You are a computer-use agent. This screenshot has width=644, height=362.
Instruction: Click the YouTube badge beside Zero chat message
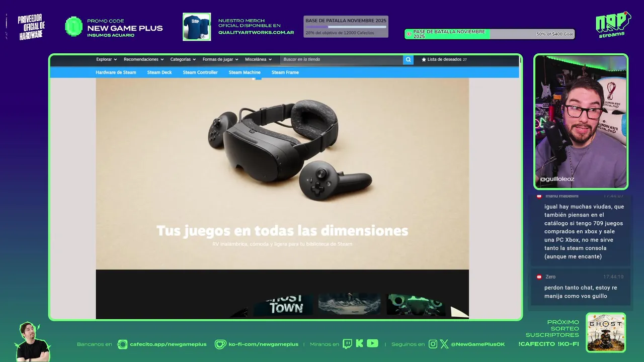pyautogui.click(x=539, y=277)
